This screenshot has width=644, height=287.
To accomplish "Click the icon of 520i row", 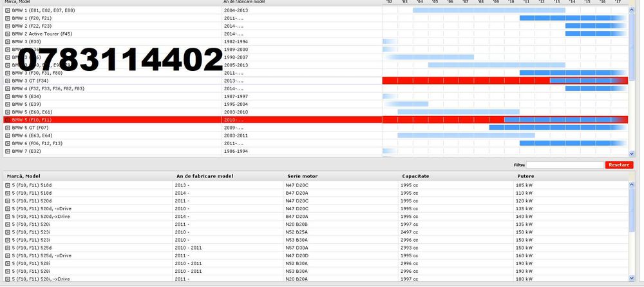I will tap(7, 224).
